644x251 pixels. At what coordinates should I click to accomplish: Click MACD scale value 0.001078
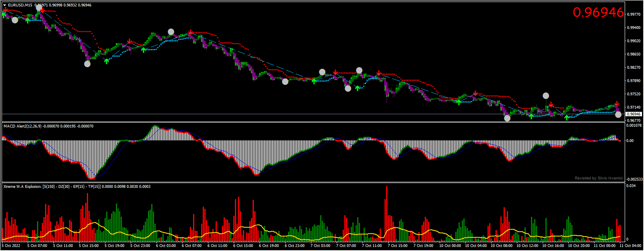click(x=634, y=125)
